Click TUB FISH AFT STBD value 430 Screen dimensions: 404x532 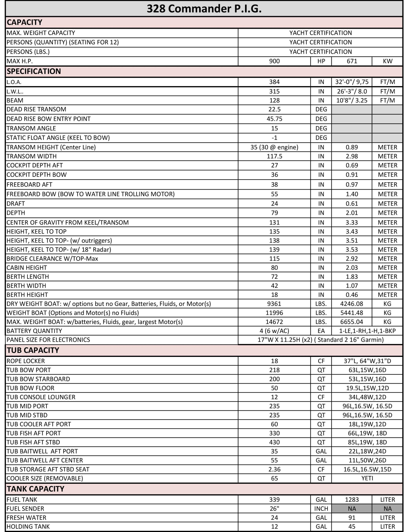(x=274, y=442)
